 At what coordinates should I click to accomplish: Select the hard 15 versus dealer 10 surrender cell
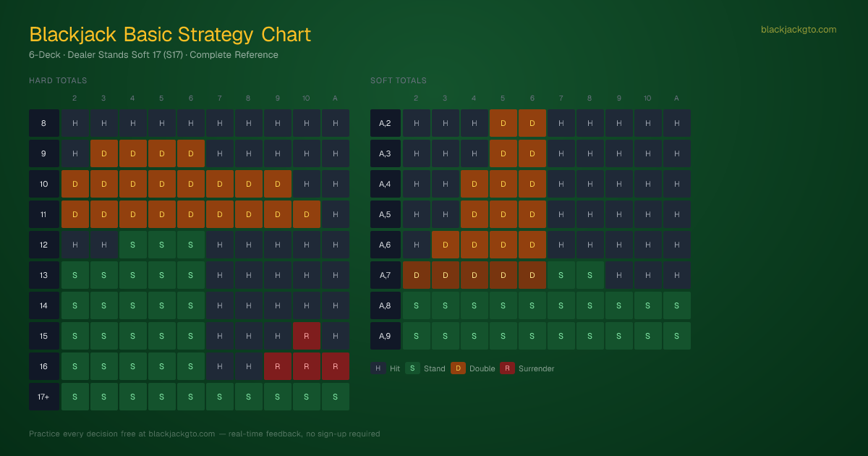click(x=307, y=336)
